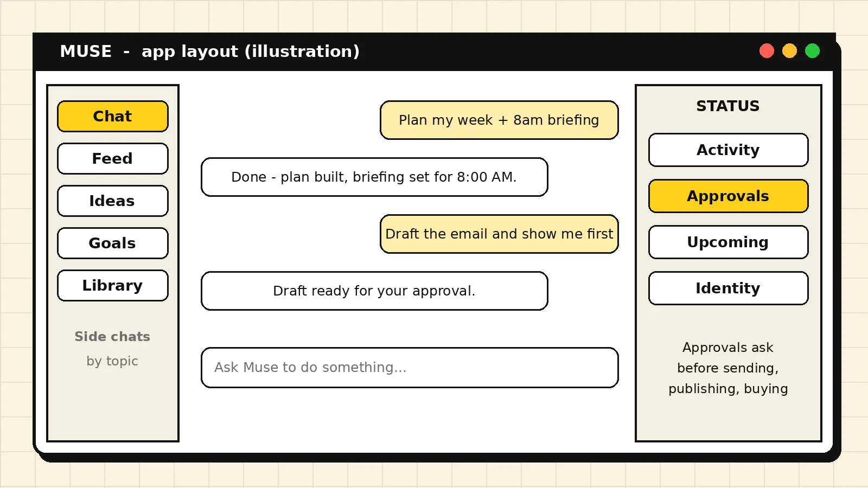
Task: Click the 'Plan my week + 8am briefing' message
Action: point(499,120)
